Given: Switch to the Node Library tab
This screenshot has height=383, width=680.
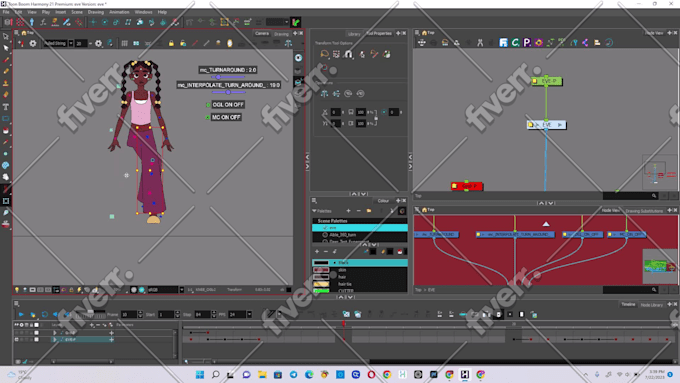Looking at the screenshot, I should [651, 304].
